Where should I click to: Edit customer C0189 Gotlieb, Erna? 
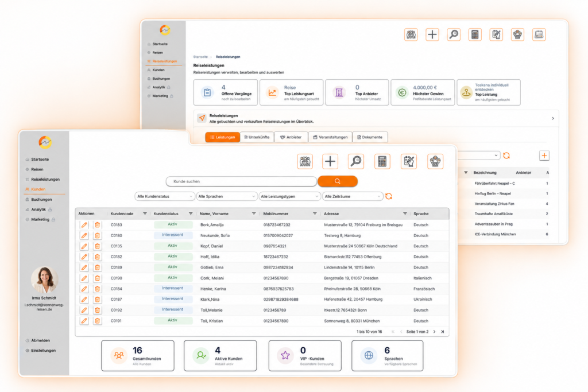point(84,267)
